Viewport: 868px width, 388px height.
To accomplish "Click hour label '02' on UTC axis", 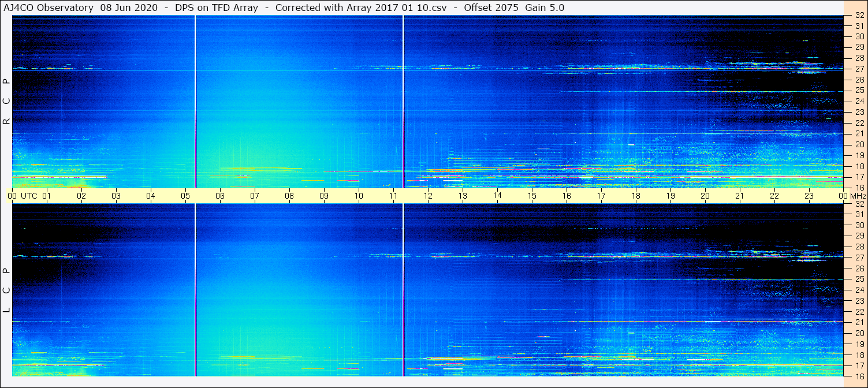I will (81, 196).
